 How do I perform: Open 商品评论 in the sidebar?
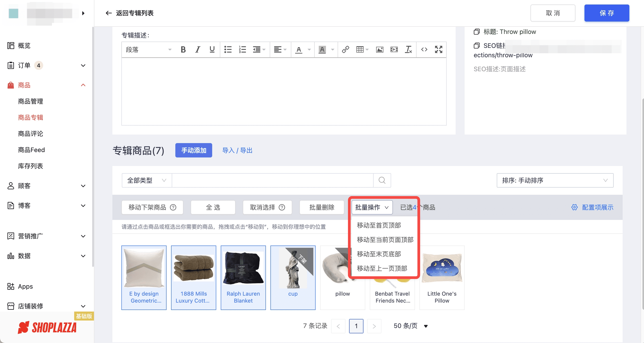[x=31, y=134]
